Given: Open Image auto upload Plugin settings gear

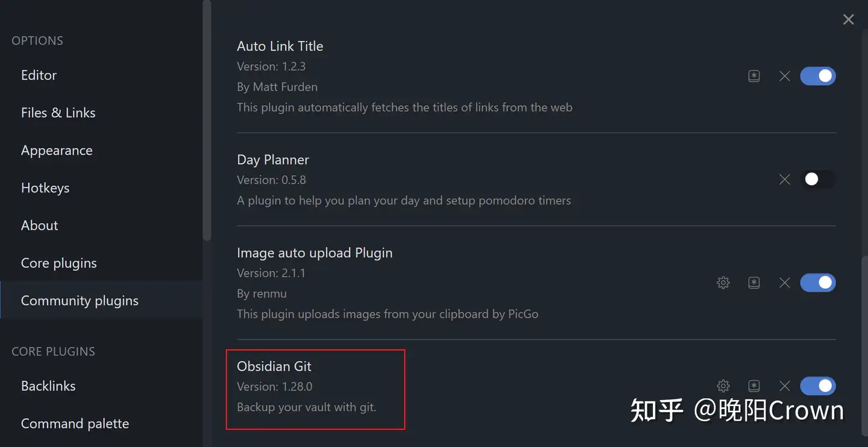Looking at the screenshot, I should (723, 282).
